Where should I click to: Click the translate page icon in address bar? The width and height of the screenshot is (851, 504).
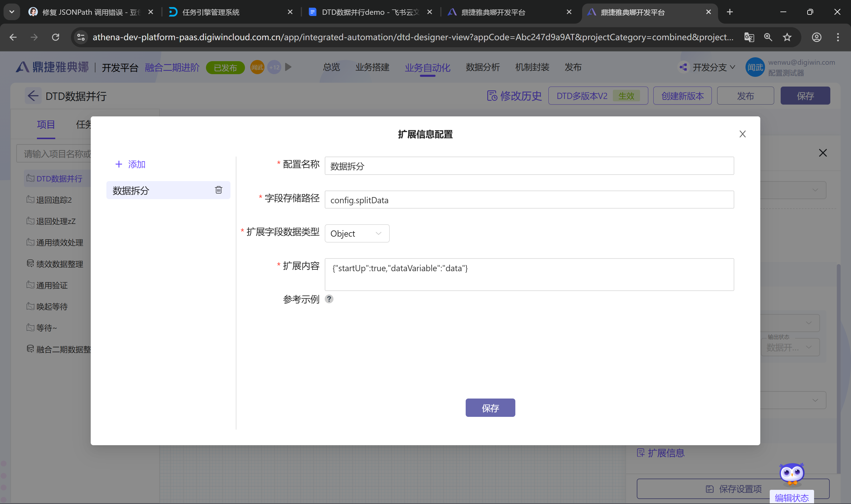[749, 37]
